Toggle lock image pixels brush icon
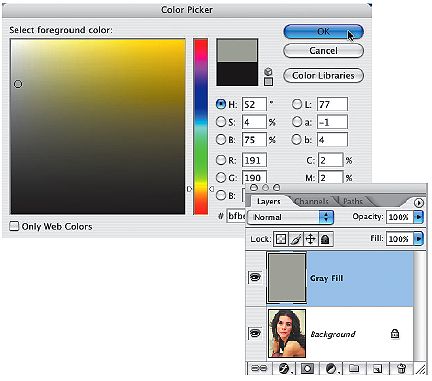 (x=296, y=239)
